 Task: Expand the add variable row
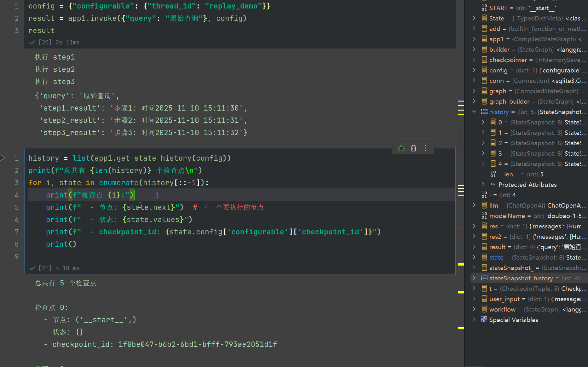point(474,29)
